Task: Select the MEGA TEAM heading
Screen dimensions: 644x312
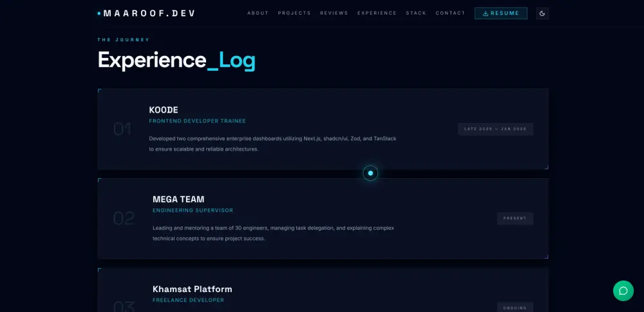Action: pos(178,199)
